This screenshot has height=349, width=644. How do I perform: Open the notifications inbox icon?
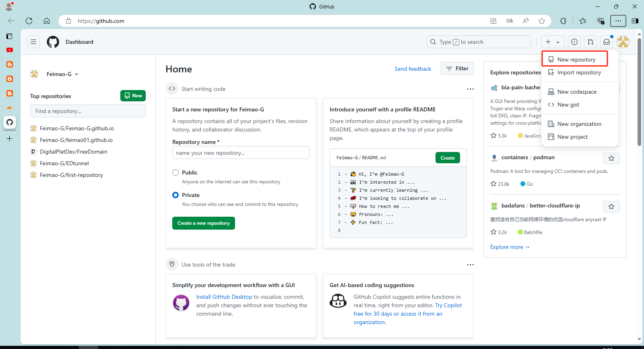pos(607,42)
